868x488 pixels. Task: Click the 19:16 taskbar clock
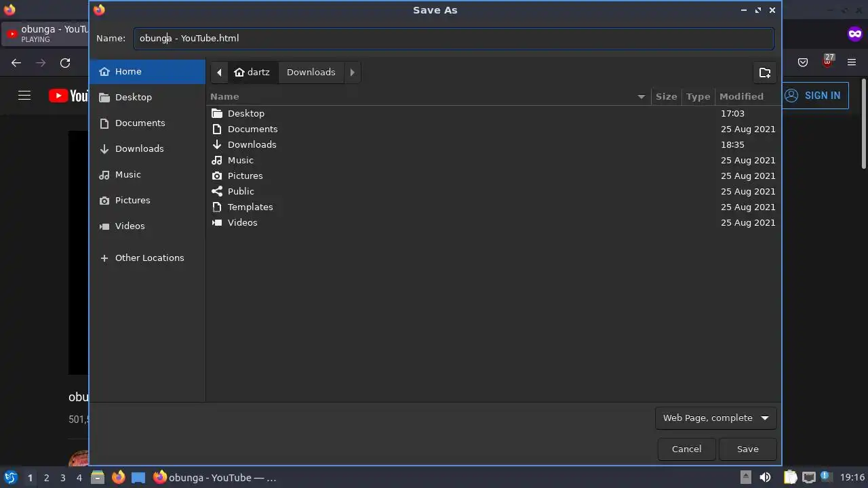coord(852,477)
